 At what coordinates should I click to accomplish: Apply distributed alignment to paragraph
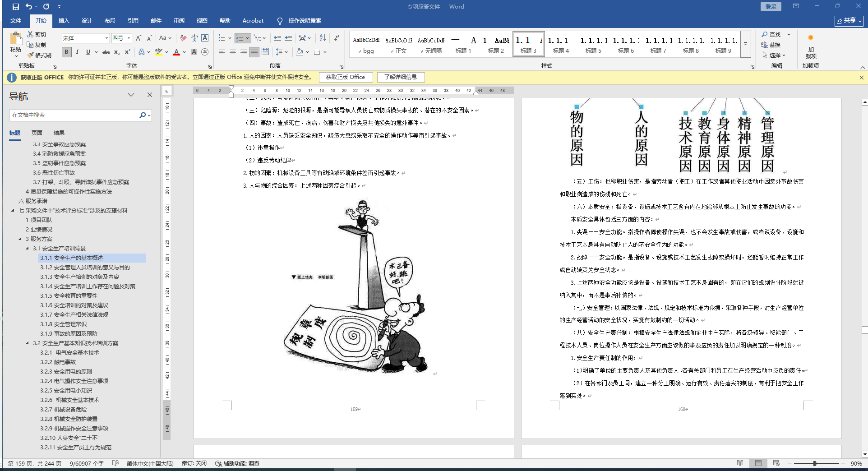pyautogui.click(x=265, y=52)
